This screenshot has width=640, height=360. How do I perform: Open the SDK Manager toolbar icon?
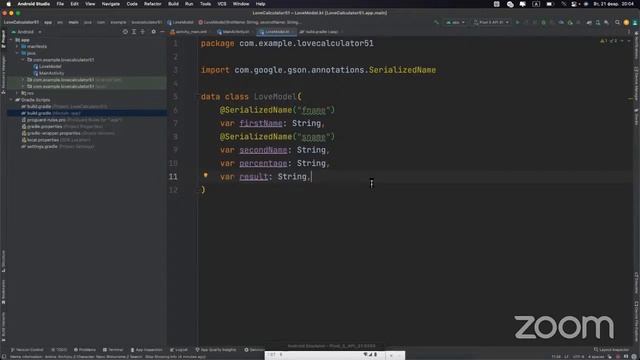click(x=607, y=22)
